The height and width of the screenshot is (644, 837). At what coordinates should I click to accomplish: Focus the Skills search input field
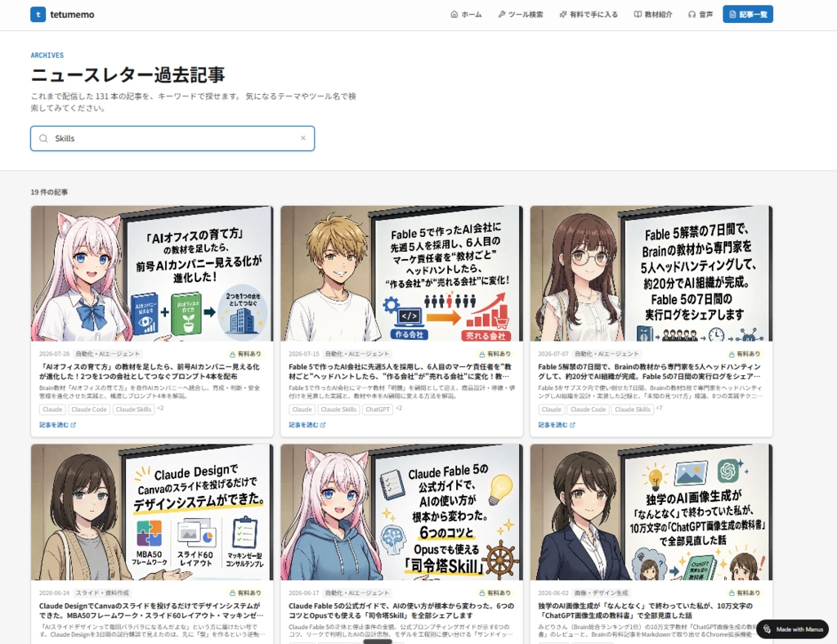pyautogui.click(x=172, y=139)
